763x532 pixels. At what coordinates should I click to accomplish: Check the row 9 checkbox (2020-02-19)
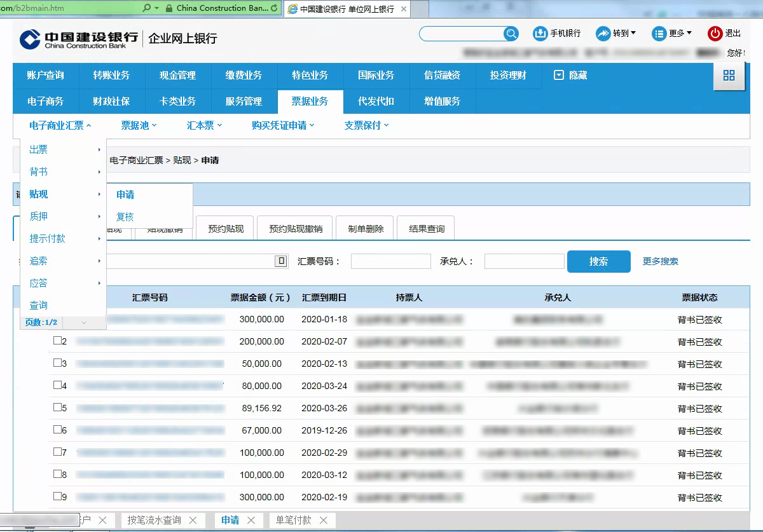(57, 496)
